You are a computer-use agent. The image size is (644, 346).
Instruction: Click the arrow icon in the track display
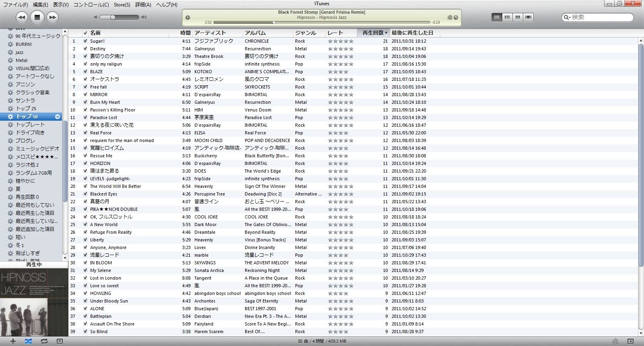pos(456,17)
